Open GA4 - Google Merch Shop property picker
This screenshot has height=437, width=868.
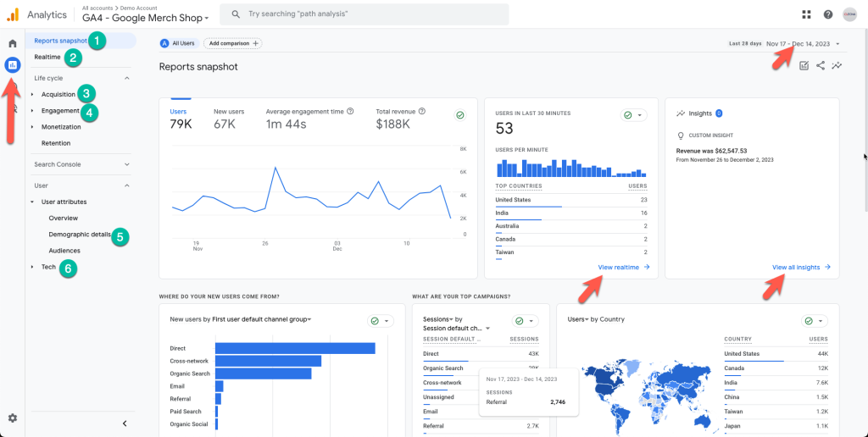(x=146, y=18)
